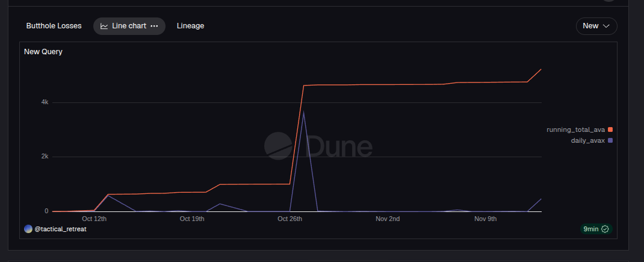The image size is (644, 262).
Task: Click the Oct 26th axis label
Action: point(290,219)
